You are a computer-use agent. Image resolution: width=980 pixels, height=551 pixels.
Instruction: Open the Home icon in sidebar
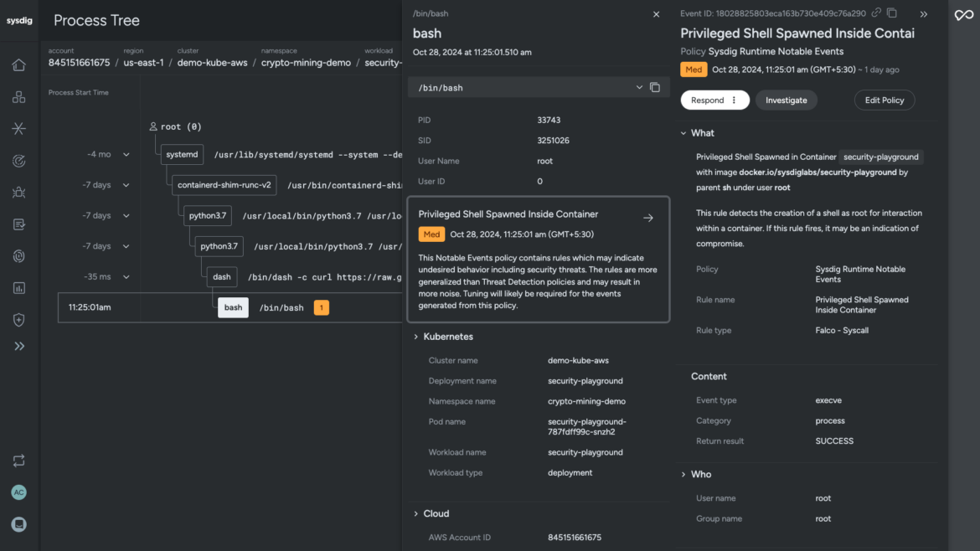(x=18, y=65)
